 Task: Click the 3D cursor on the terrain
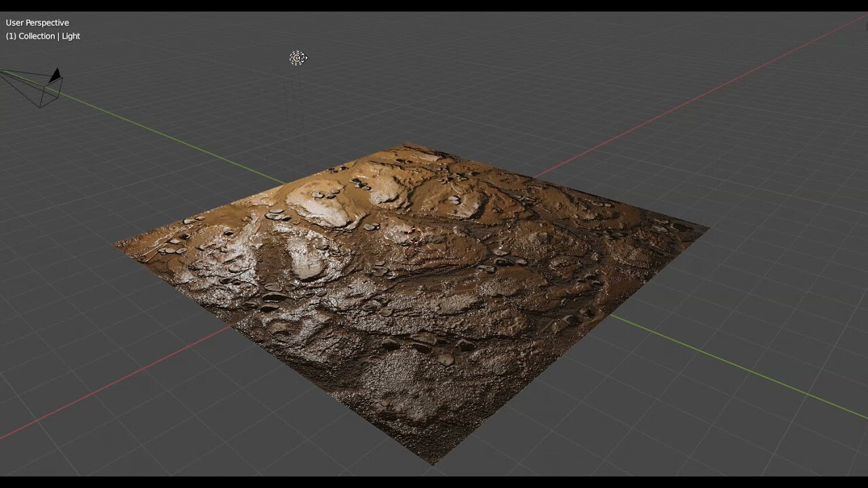(x=415, y=236)
